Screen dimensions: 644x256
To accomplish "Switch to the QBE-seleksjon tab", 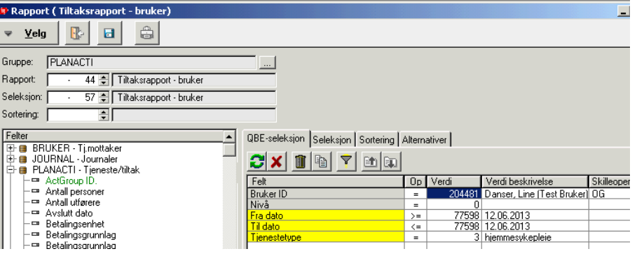I will [x=276, y=138].
